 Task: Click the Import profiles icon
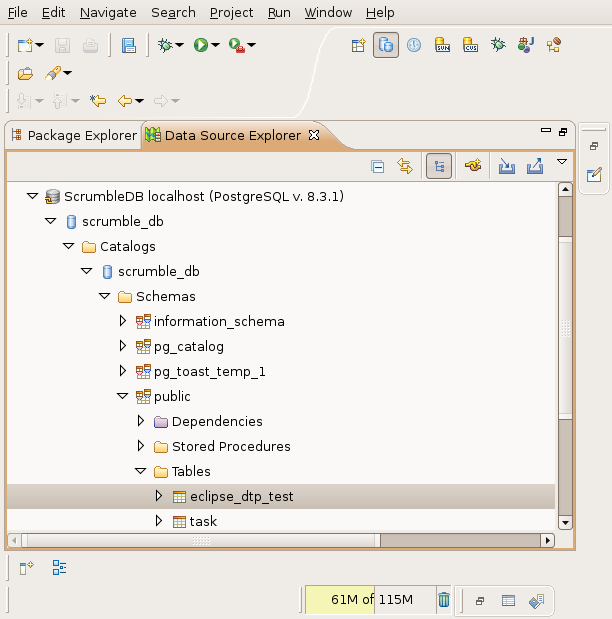(x=507, y=166)
